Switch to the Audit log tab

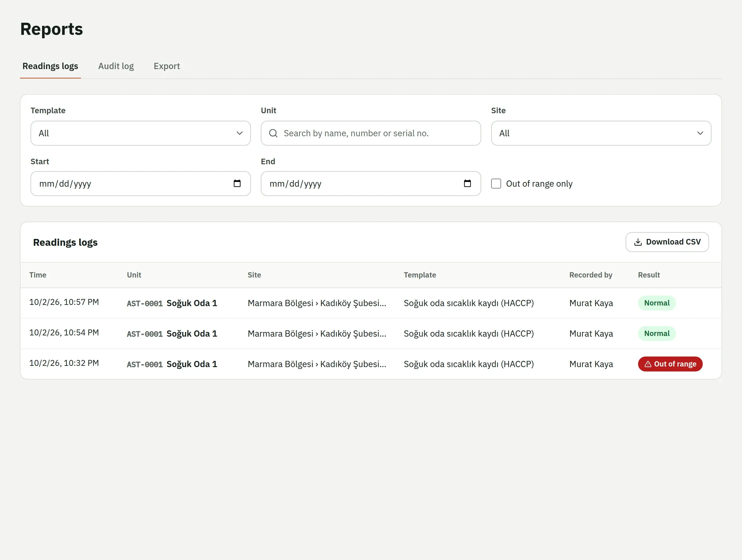pyautogui.click(x=116, y=66)
